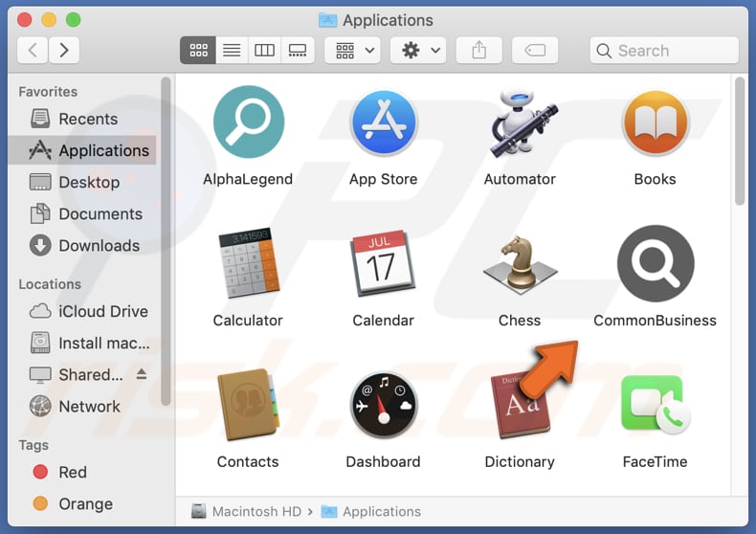Select the Calculator app icon
Image resolution: width=756 pixels, height=534 pixels.
pos(248,263)
